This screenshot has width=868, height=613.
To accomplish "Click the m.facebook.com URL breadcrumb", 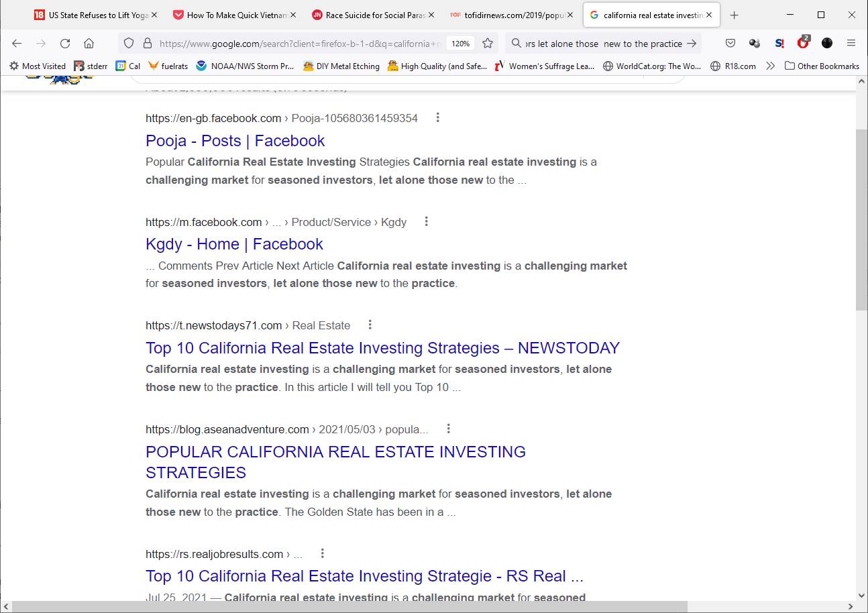I will [276, 222].
